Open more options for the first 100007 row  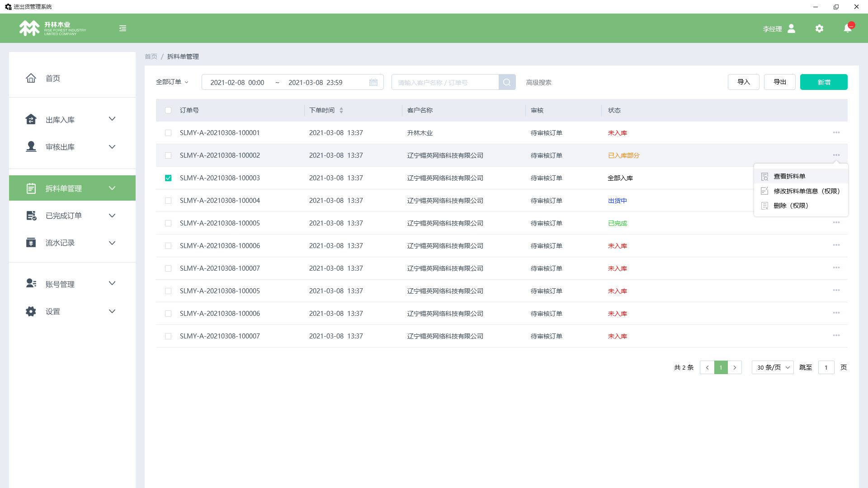pyautogui.click(x=836, y=267)
